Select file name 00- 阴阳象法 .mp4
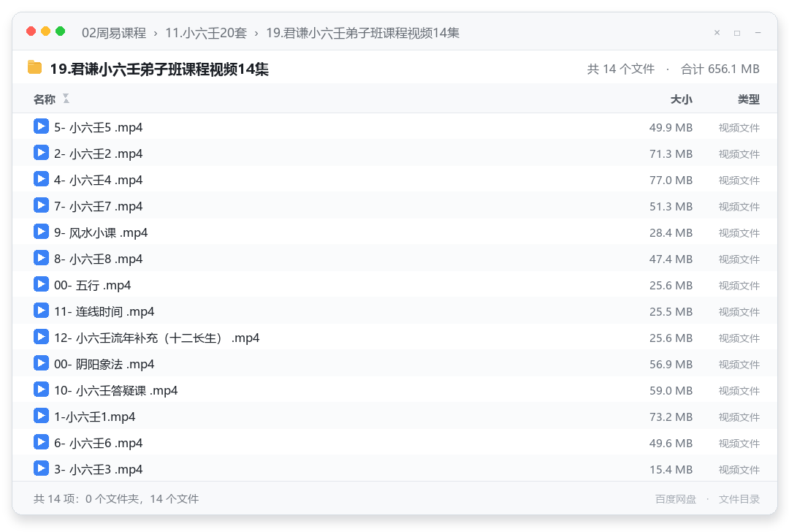 pos(104,365)
